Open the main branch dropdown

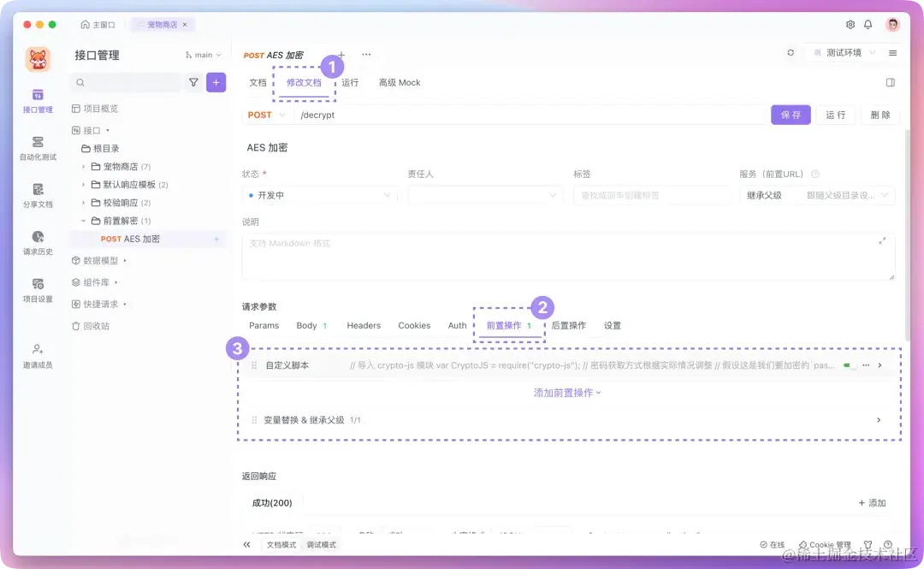[202, 54]
